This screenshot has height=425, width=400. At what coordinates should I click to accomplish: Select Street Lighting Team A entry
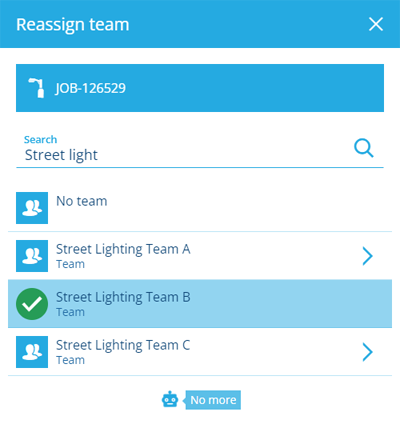click(x=200, y=256)
